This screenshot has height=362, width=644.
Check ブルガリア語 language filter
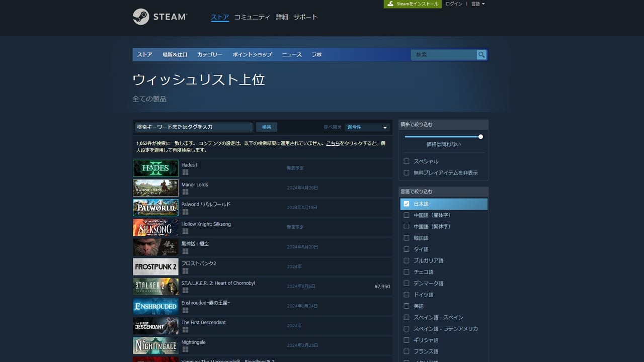tap(407, 260)
